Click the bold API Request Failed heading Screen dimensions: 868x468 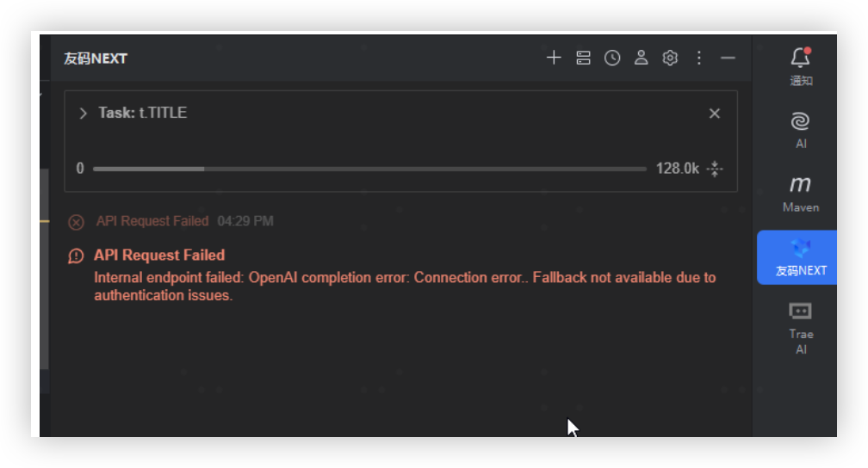(159, 255)
